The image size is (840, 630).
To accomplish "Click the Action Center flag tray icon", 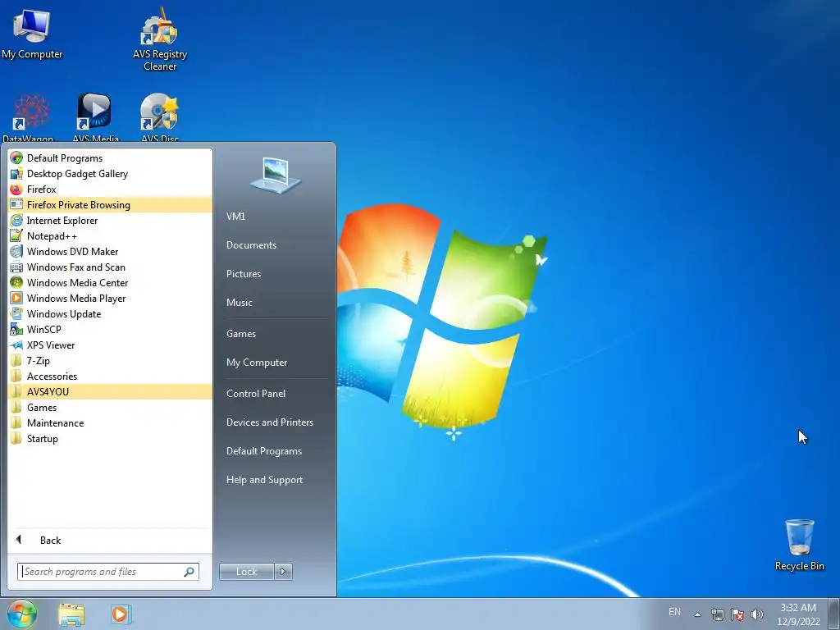I will [737, 614].
